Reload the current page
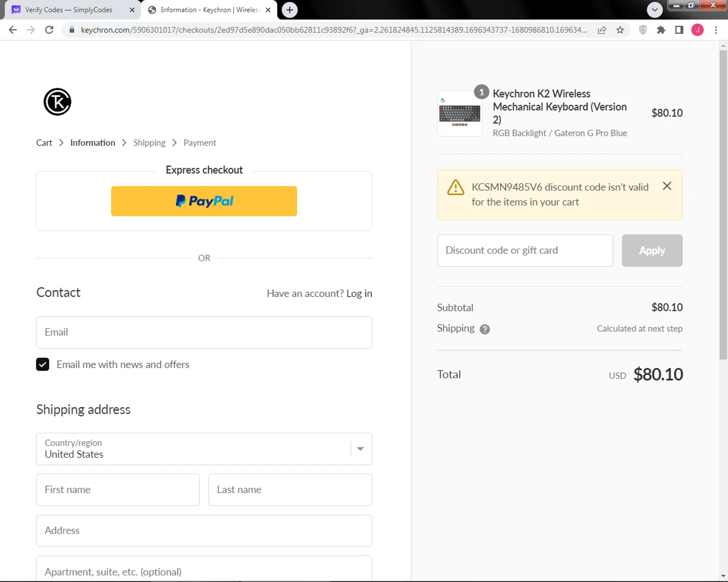Image resolution: width=728 pixels, height=582 pixels. [49, 30]
